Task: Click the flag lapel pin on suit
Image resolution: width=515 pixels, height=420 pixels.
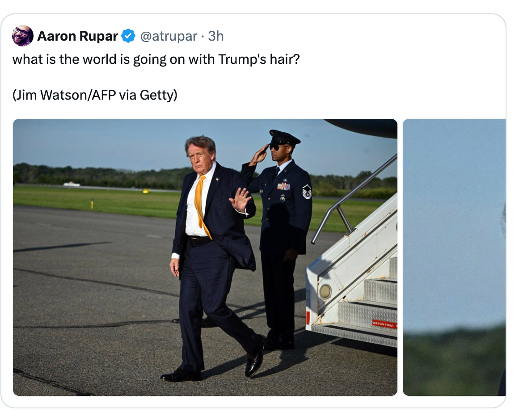Action: point(217,179)
